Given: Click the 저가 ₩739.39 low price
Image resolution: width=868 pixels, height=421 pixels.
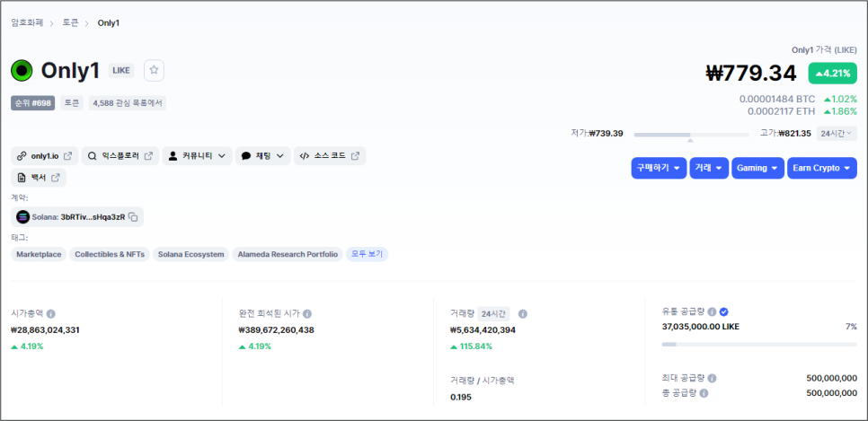Looking at the screenshot, I should pos(598,134).
